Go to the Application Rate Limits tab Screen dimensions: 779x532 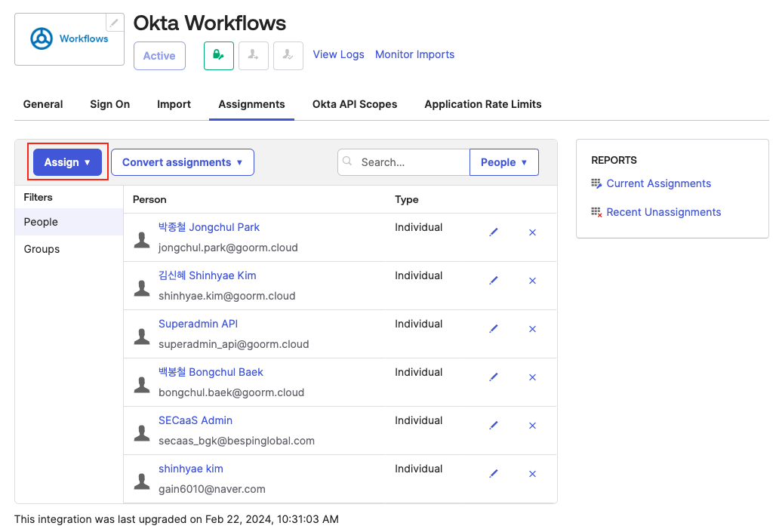coord(482,104)
